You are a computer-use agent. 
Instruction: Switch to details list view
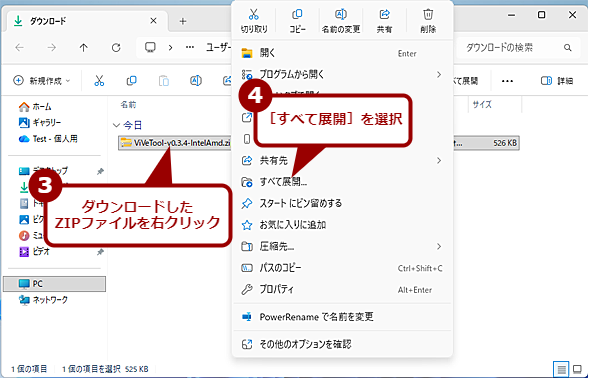[x=561, y=370]
